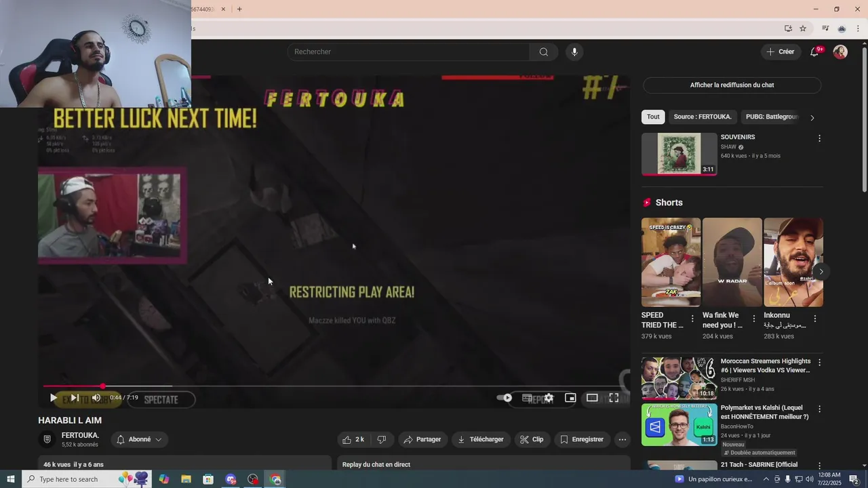Share the video via Partager

422,439
